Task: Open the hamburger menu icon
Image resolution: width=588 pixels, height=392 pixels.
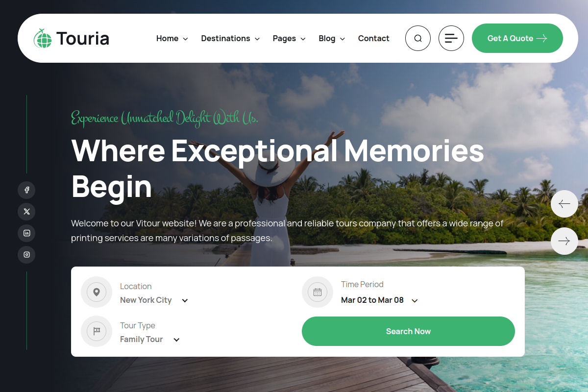Action: [x=451, y=38]
